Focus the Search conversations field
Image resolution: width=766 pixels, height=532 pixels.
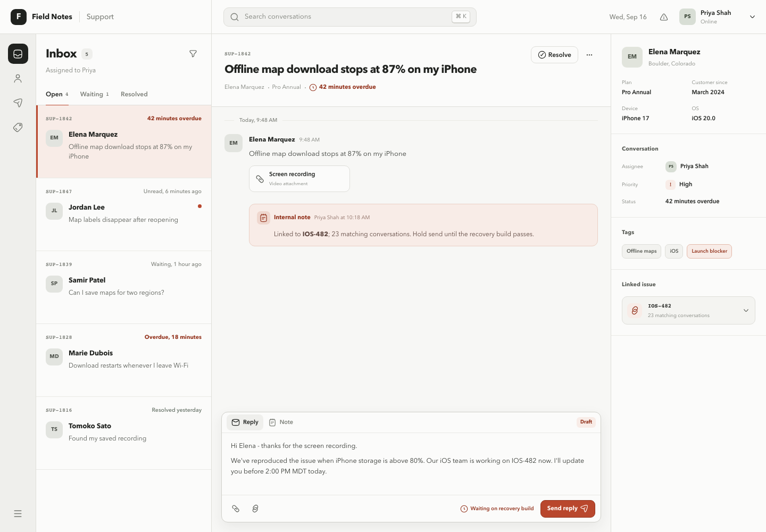(x=350, y=17)
